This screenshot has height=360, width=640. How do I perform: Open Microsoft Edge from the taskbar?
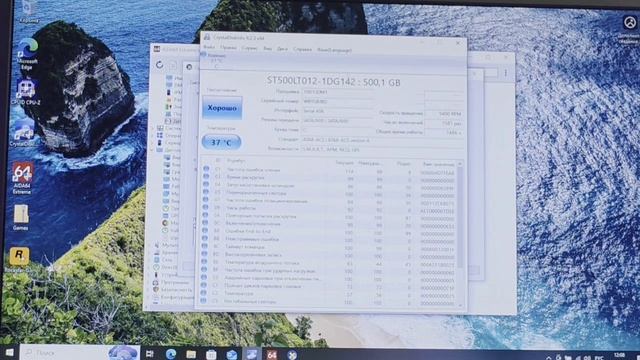point(171,354)
